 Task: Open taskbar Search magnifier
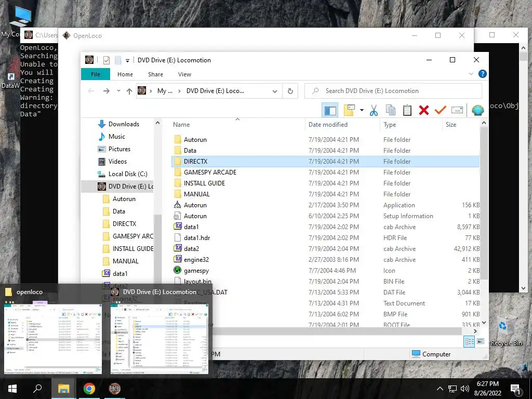(37, 389)
